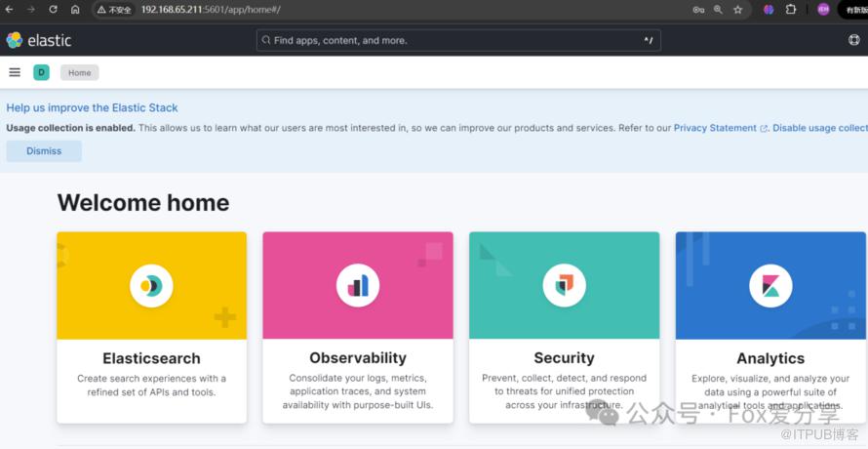Open the browser profile avatar
This screenshot has height=449, width=868.
824,10
